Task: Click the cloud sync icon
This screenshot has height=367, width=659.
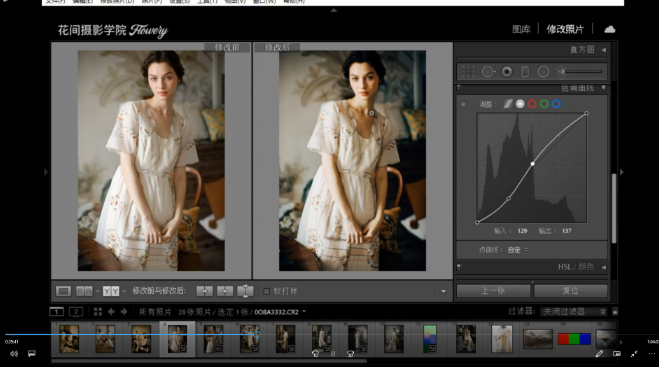Action: (609, 29)
